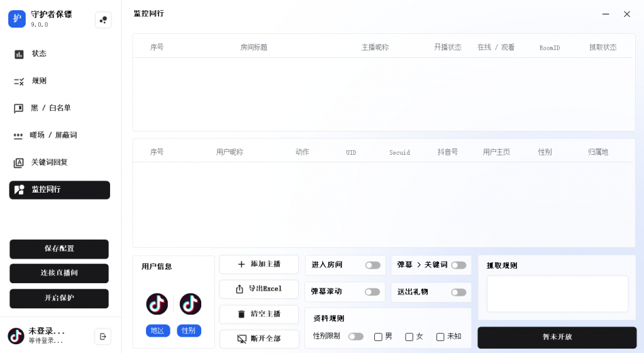Click the left TikTok logo above 地区
Image resolution: width=644 pixels, height=353 pixels.
[x=157, y=304]
